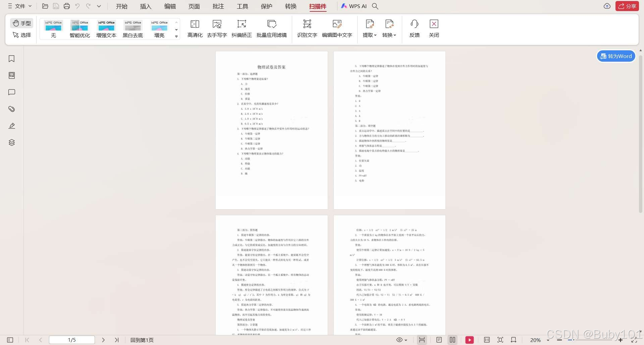Click the 去手写字 remove handwriting icon
The image size is (644, 345).
click(x=217, y=28)
